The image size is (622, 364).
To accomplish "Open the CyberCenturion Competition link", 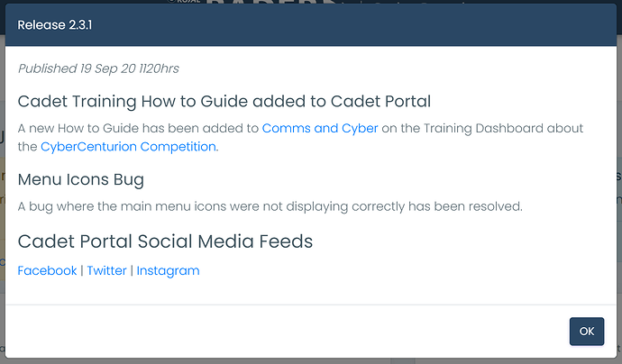I will 128,147.
